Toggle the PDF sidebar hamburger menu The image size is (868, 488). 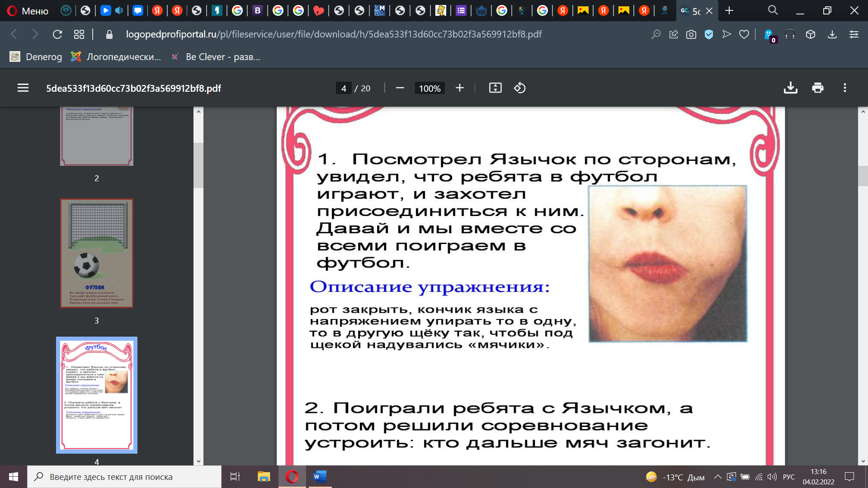(x=23, y=88)
